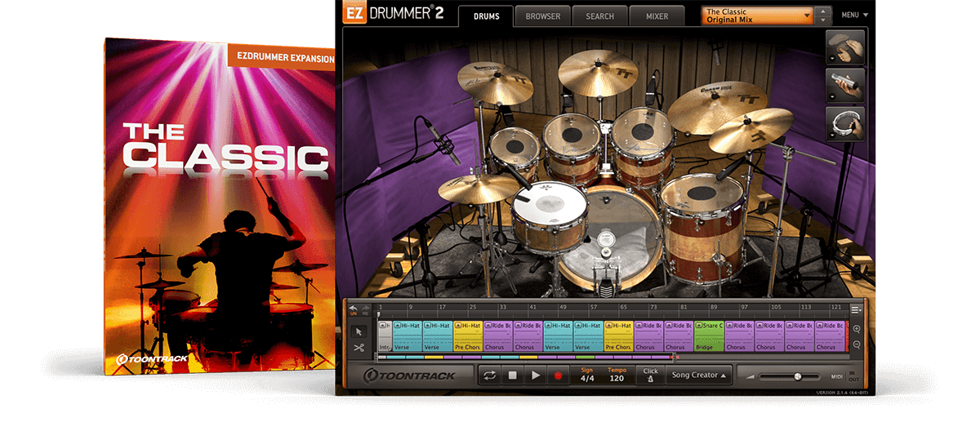
Task: Trigger the shaker percussion pad
Action: tap(845, 85)
